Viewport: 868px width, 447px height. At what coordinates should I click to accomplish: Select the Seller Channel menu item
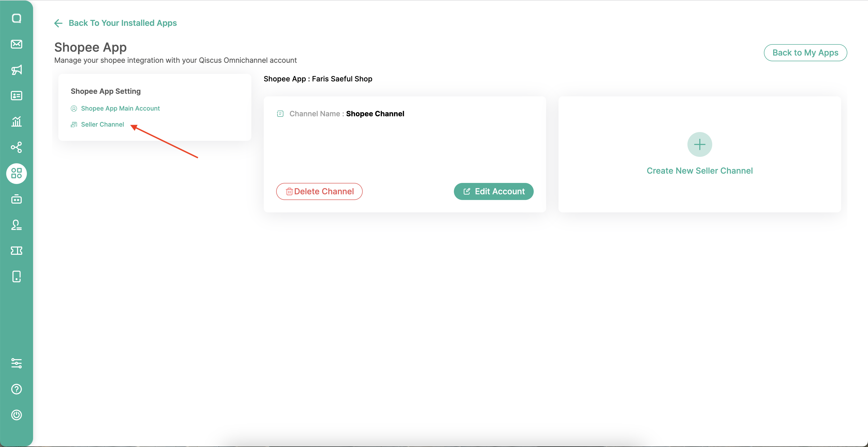click(x=103, y=124)
